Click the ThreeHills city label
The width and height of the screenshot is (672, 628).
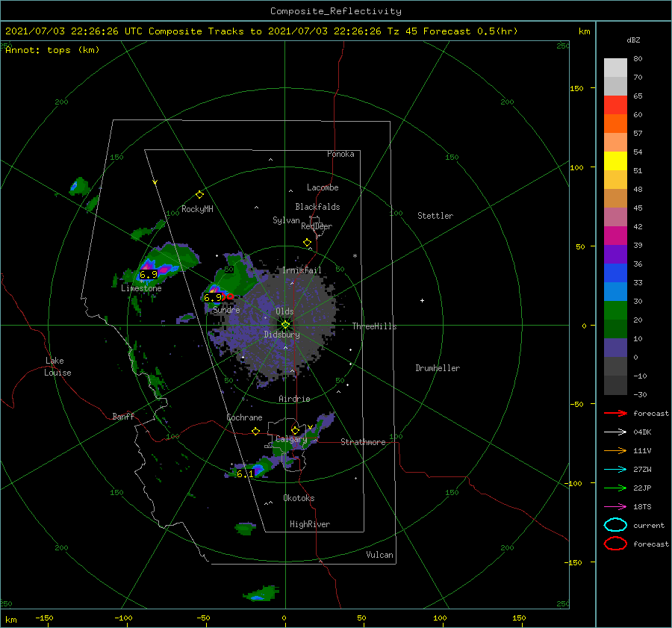[x=374, y=326]
